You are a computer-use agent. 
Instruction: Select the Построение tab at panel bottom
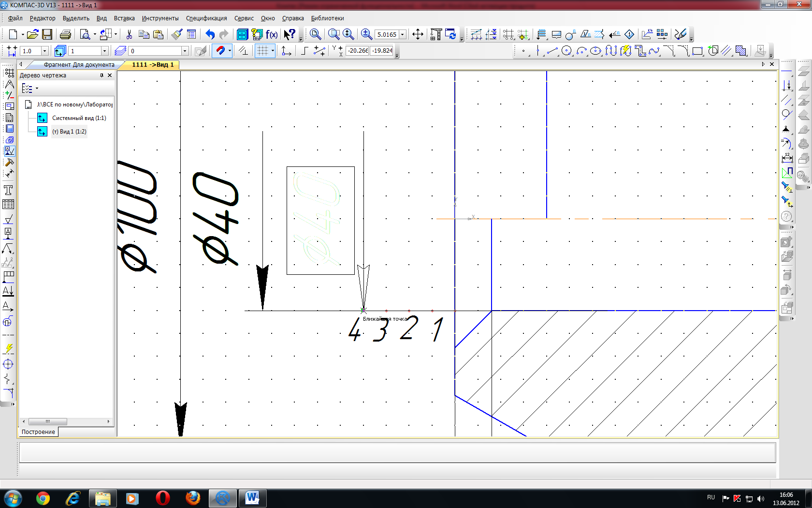pos(38,432)
